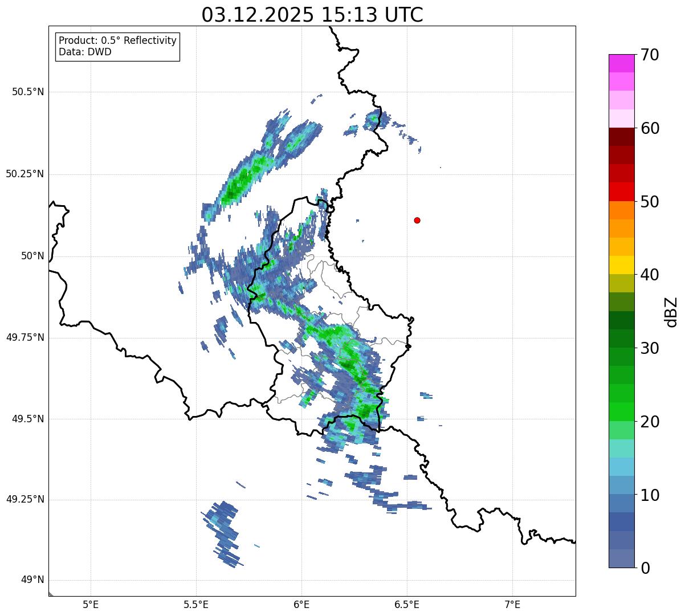Click the yellow colorbar segment at 40
This screenshot has width=685, height=616.
(621, 265)
